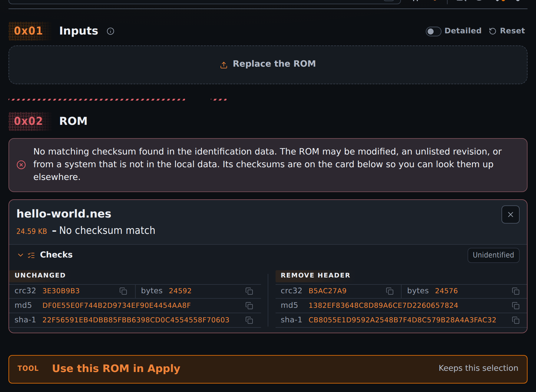
Task: Select the REMOVE HEADER column header
Action: pos(315,275)
